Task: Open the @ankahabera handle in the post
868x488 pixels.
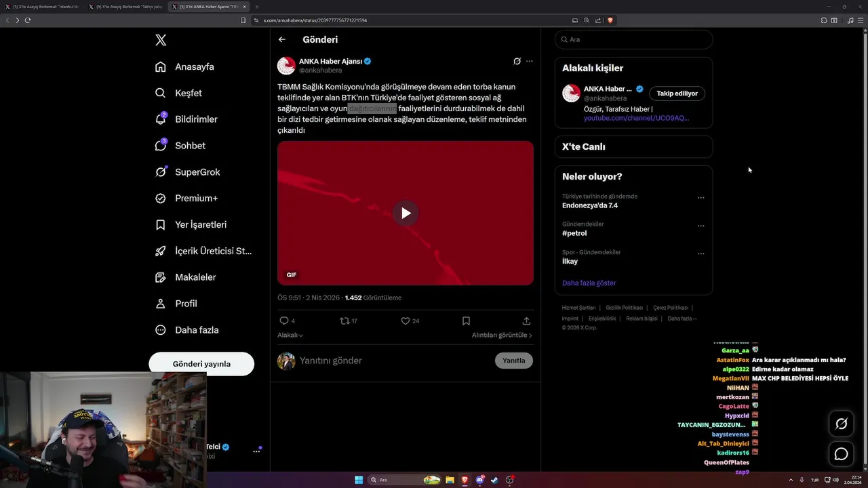Action: click(320, 70)
